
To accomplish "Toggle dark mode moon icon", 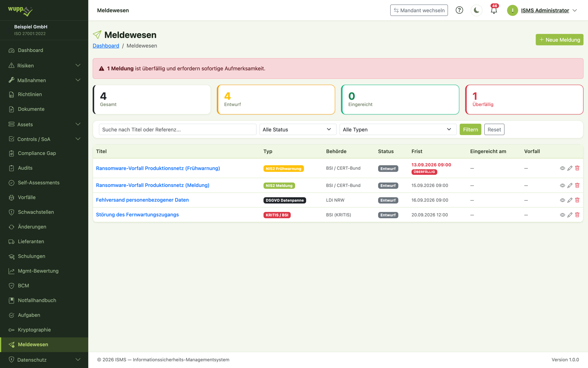I will tap(477, 10).
